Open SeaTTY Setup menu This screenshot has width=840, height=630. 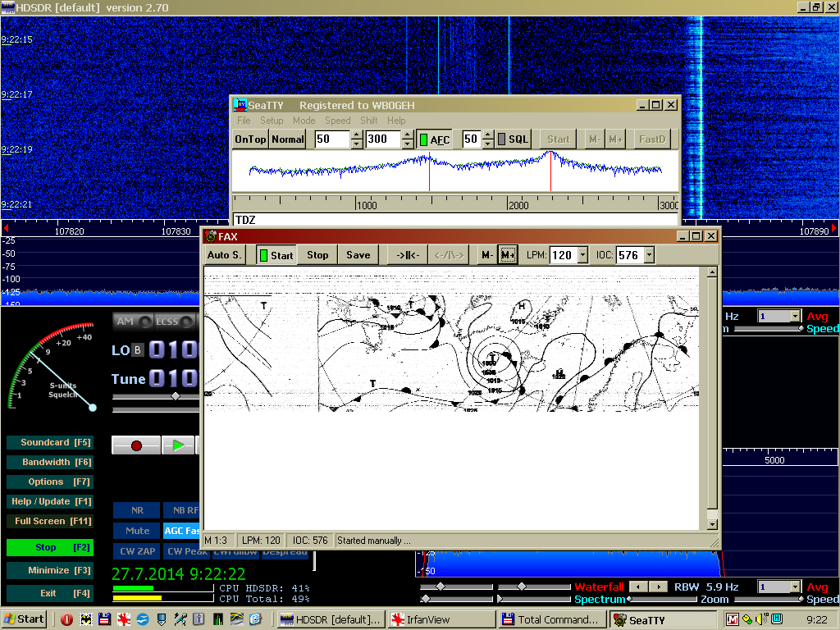[x=272, y=121]
